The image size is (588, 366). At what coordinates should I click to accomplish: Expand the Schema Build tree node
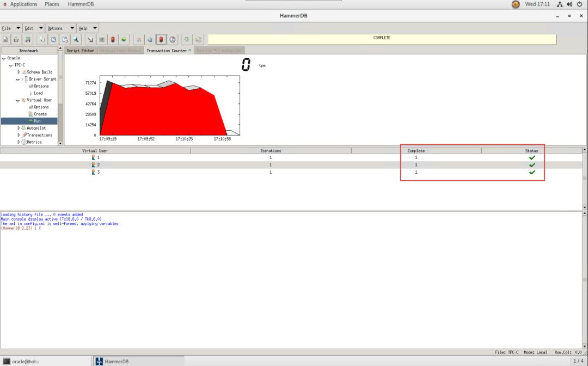point(18,72)
